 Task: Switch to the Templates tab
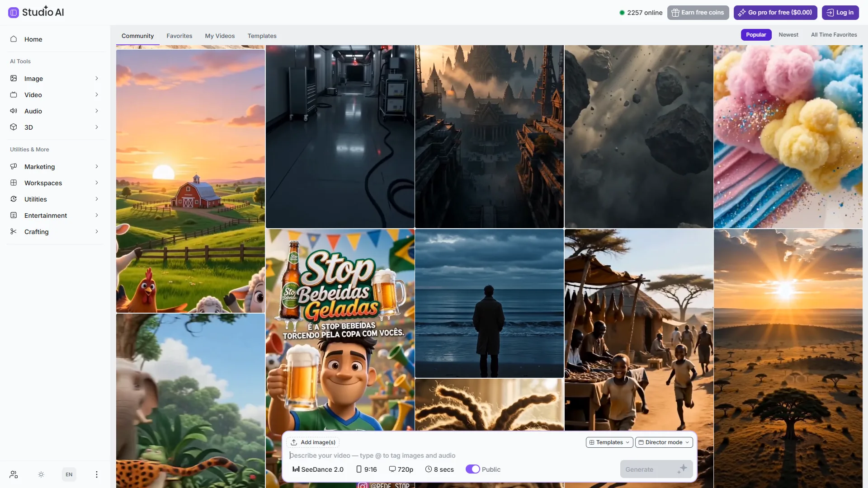coord(262,36)
